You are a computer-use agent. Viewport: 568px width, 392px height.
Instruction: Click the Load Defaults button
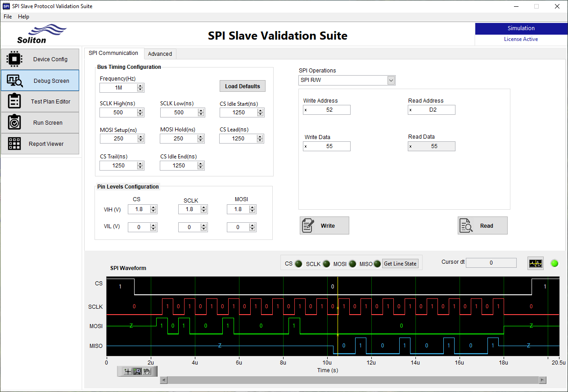(x=242, y=86)
